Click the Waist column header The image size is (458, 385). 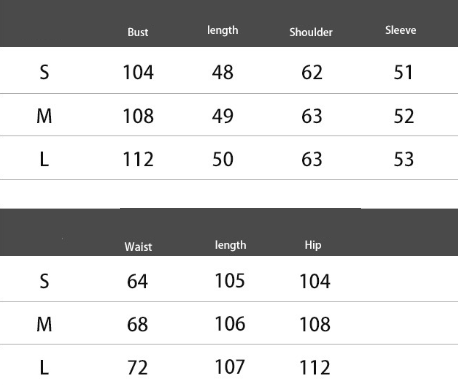point(138,247)
